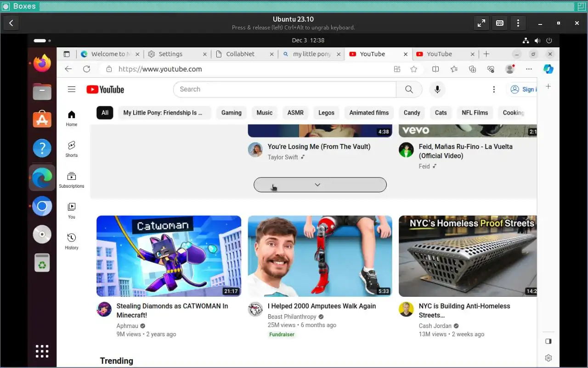Open History in the sidebar
588x368 pixels.
pos(71,241)
